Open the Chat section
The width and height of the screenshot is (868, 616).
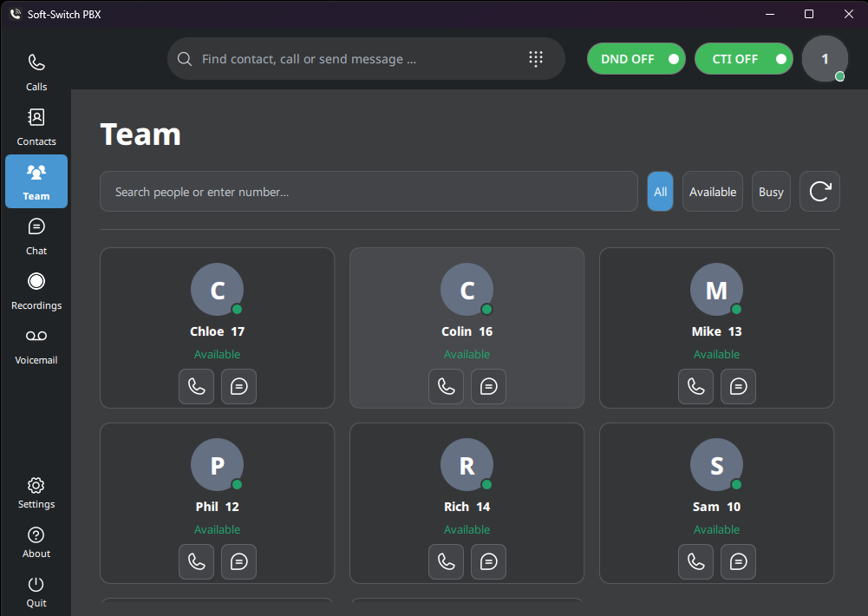click(x=36, y=237)
